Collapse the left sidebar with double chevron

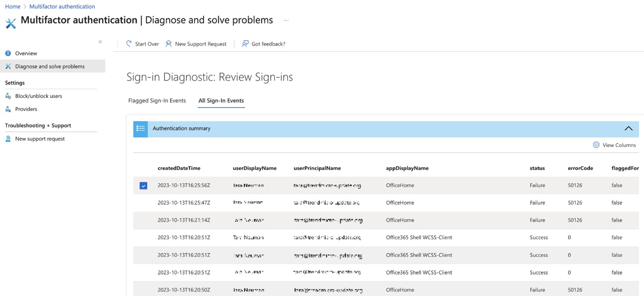click(x=100, y=42)
